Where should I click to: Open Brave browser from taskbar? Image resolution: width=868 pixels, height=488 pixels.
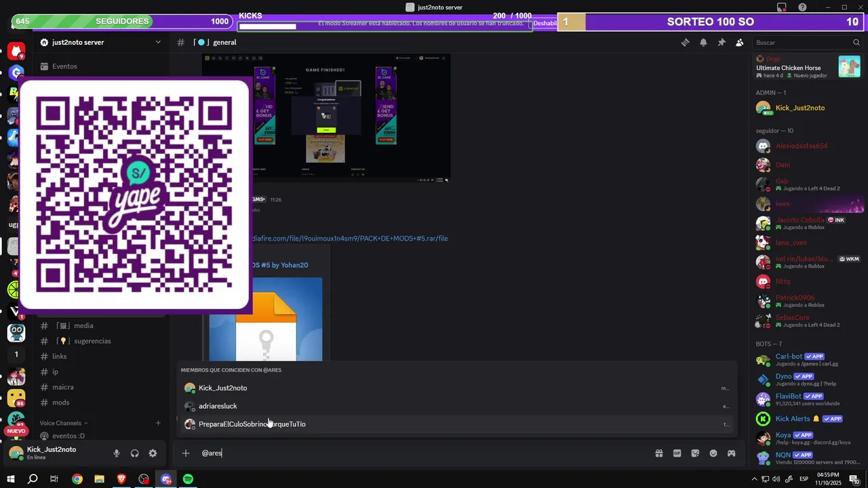click(x=121, y=479)
